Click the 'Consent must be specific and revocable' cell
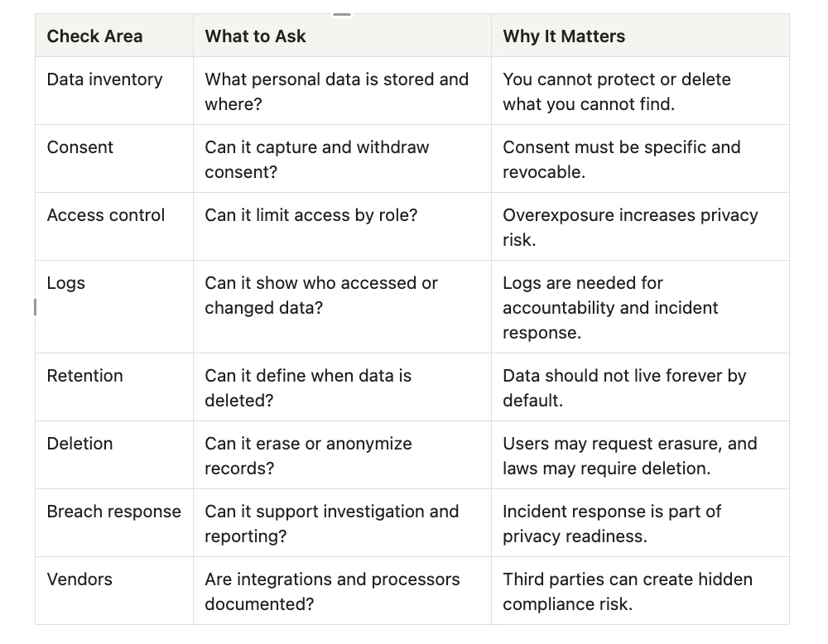Screen dimensions: 828x644 [x=640, y=158]
